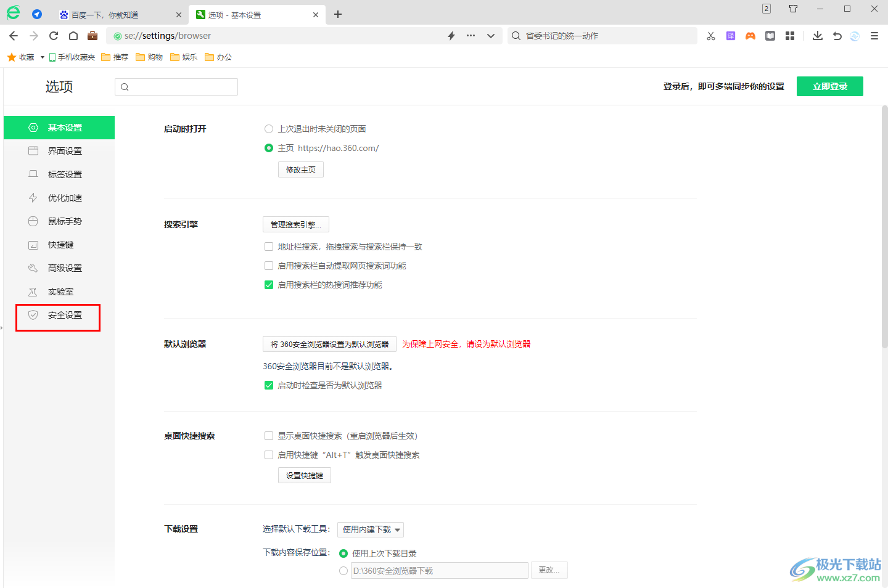Open the 娱乐 bookmarks folder
Viewport: 888px width, 588px height.
tap(184, 57)
